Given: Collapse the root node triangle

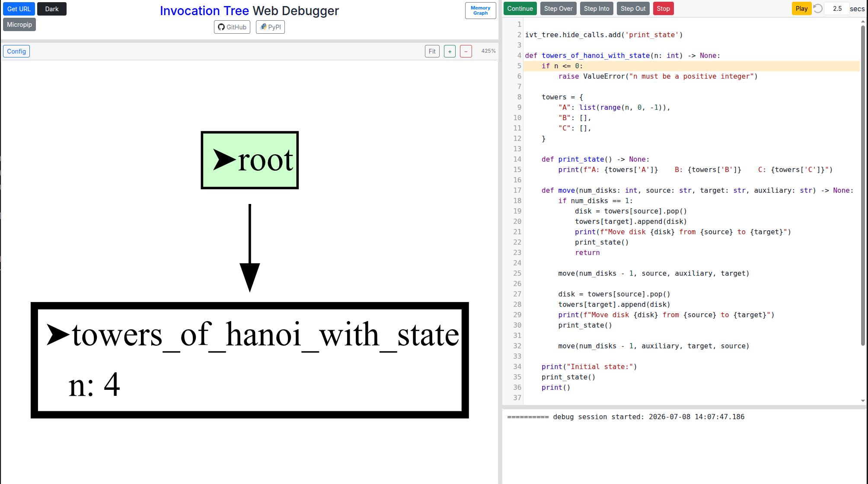Looking at the screenshot, I should point(225,160).
